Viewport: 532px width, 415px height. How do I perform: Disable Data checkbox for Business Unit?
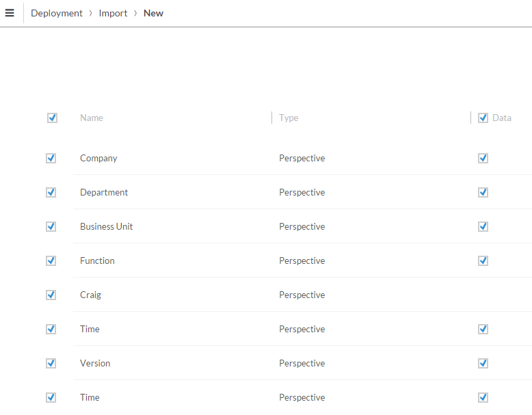[483, 226]
